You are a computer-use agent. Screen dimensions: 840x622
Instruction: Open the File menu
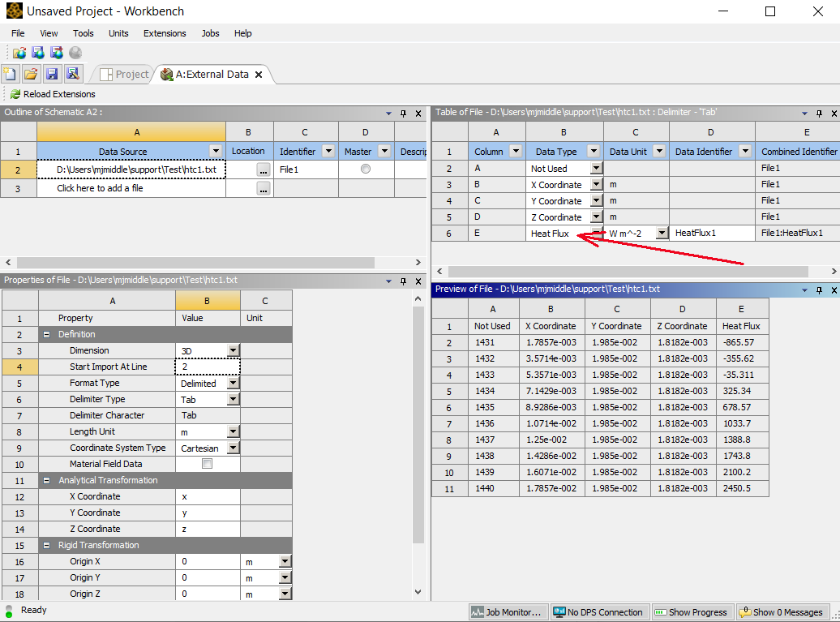pyautogui.click(x=18, y=33)
